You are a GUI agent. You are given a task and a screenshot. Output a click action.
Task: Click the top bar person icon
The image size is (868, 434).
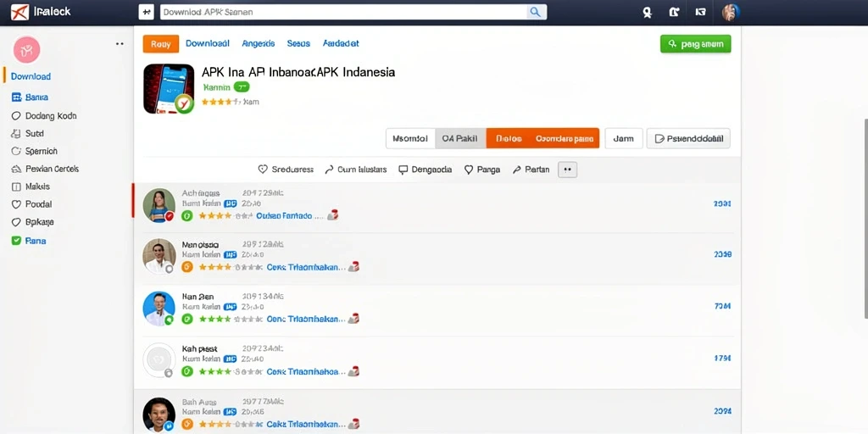click(x=647, y=12)
